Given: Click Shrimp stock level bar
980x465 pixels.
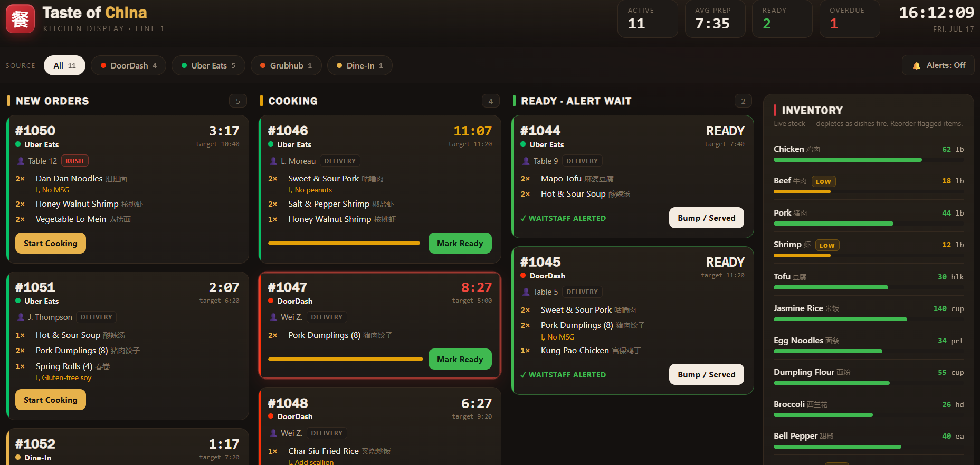Looking at the screenshot, I should click(869, 256).
